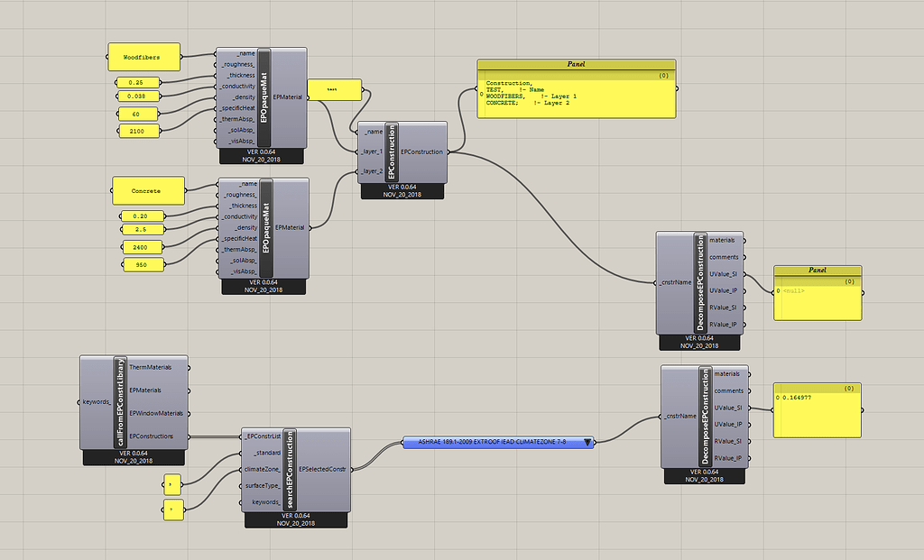
Task: Click the keywords_ input of searchEPConstruction
Action: click(266, 502)
